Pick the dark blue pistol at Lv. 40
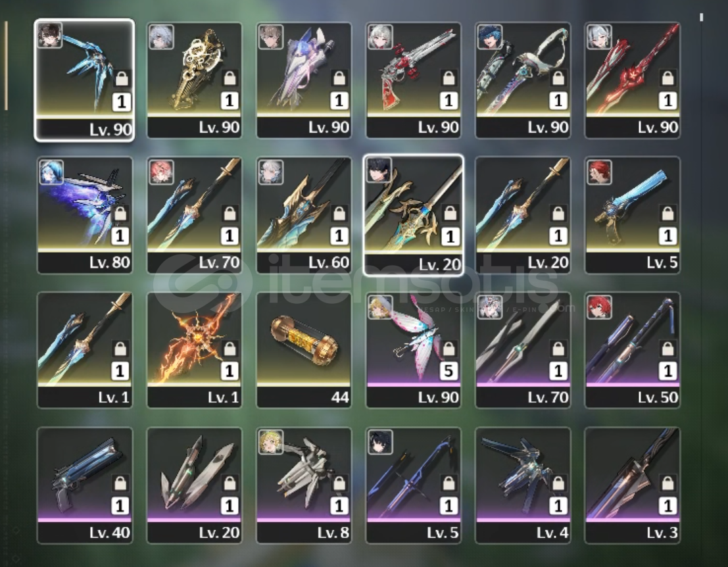 [85, 485]
